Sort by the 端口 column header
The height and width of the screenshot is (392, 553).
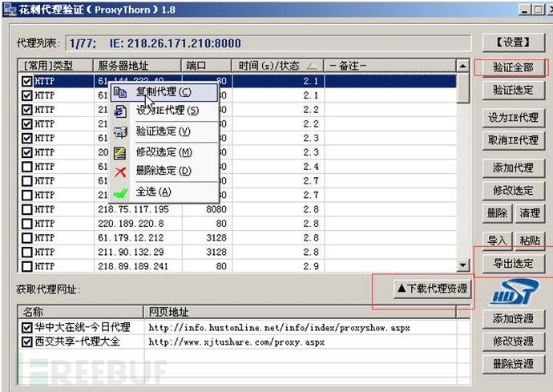207,66
